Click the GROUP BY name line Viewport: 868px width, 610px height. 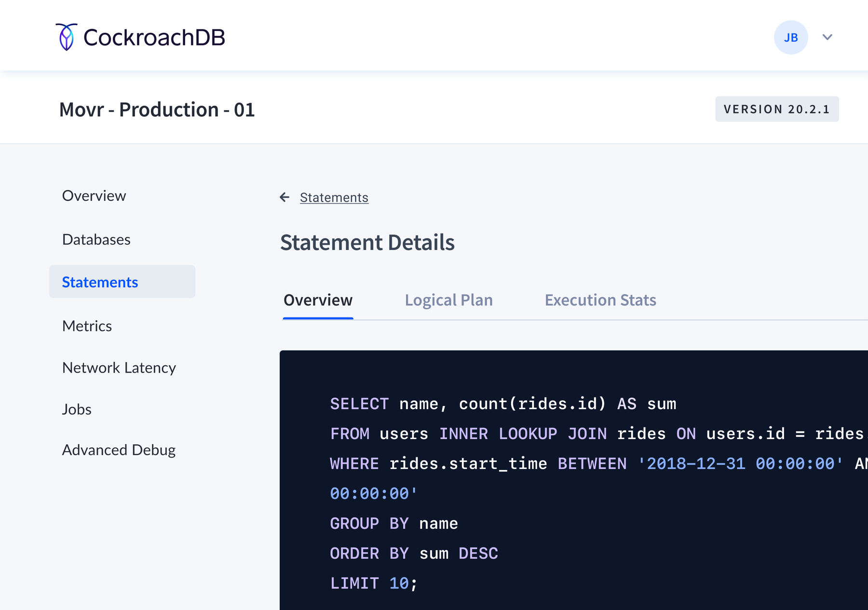[394, 524]
